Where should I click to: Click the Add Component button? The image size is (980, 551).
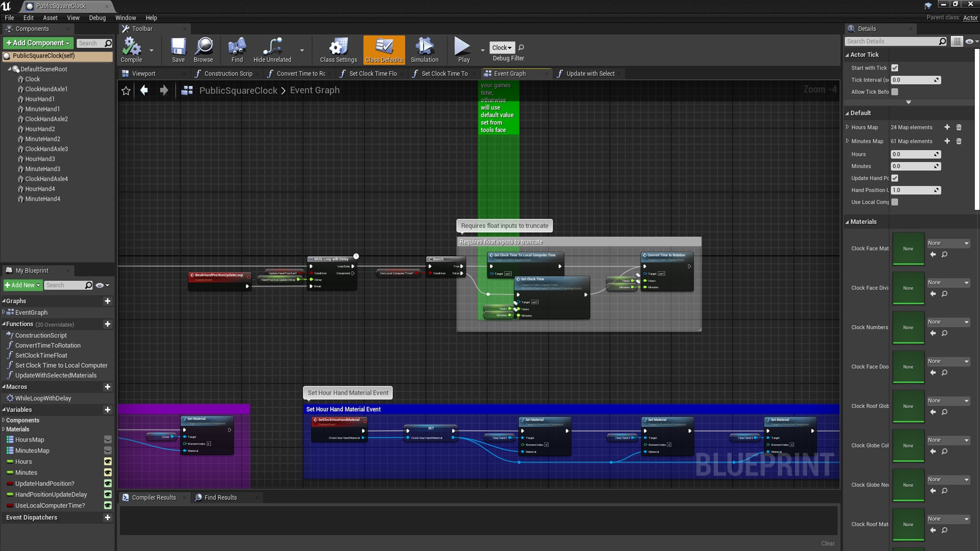[x=38, y=43]
